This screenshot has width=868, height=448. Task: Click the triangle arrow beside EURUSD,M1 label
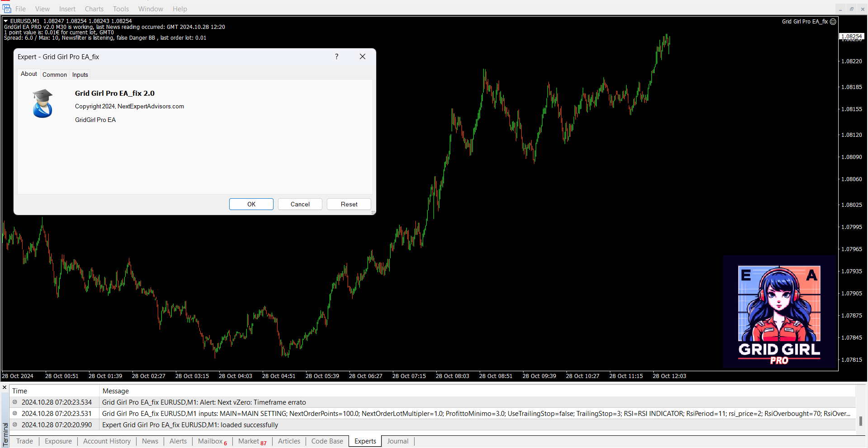pos(6,21)
